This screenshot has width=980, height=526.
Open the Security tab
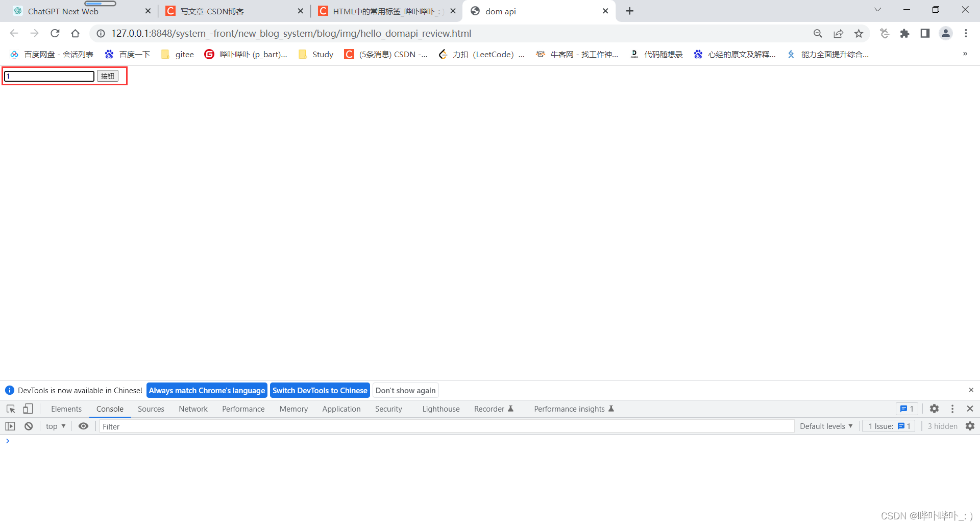pyautogui.click(x=388, y=409)
